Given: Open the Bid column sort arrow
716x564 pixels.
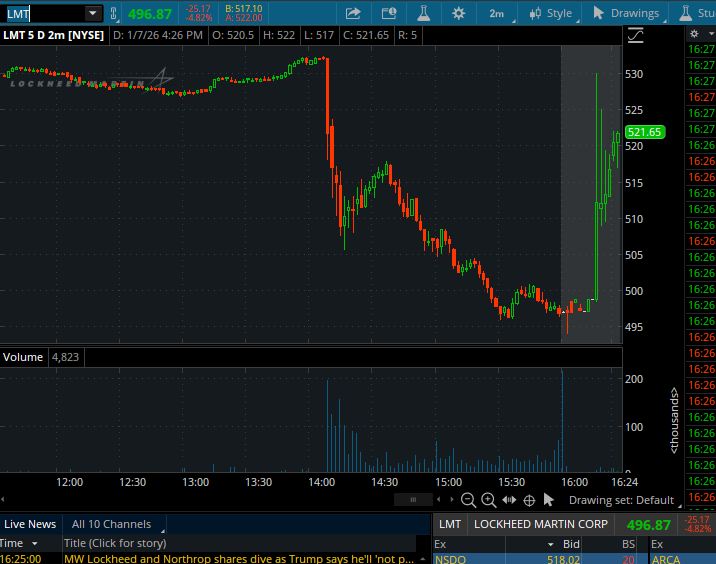Looking at the screenshot, I should [550, 544].
